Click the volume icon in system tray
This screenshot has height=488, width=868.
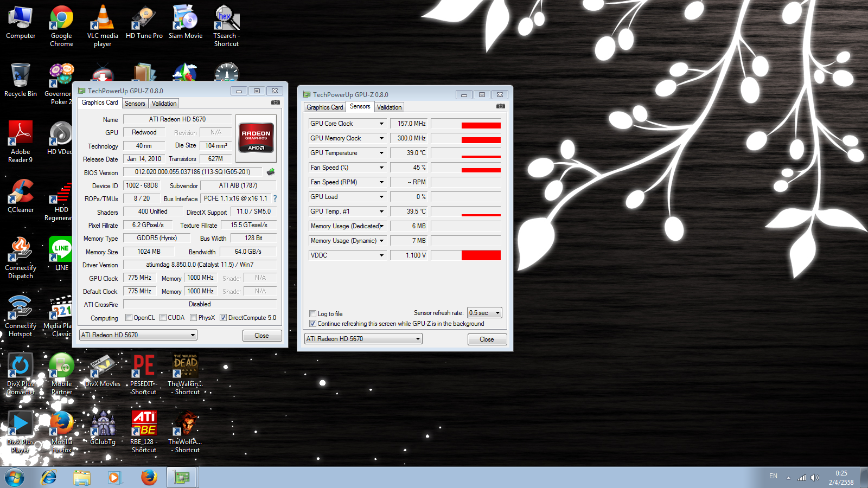click(x=815, y=478)
